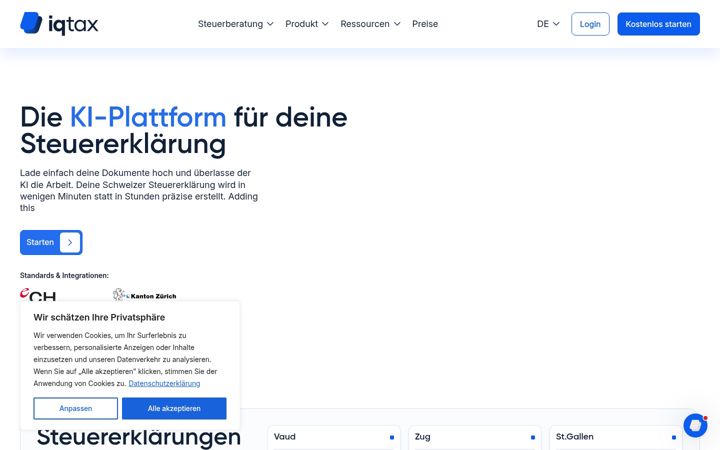
Task: Select the Vaud canton card
Action: [334, 438]
